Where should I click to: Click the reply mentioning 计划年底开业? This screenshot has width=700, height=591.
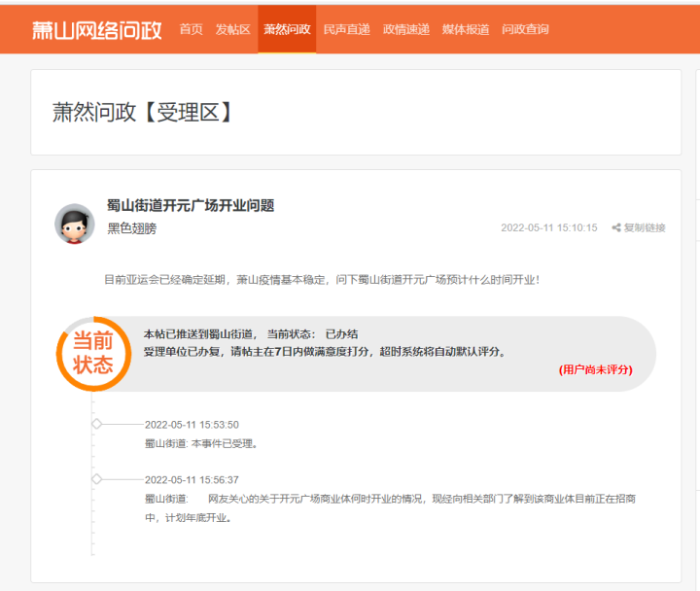[390, 508]
